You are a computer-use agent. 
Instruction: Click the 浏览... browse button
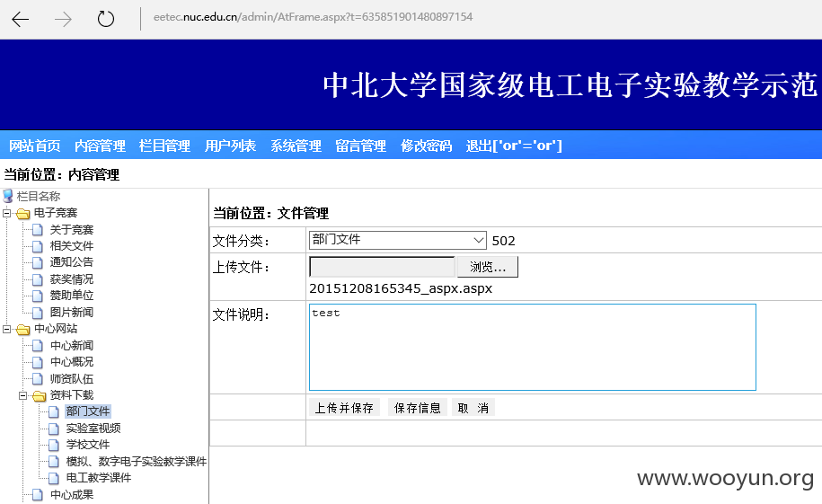pyautogui.click(x=488, y=267)
